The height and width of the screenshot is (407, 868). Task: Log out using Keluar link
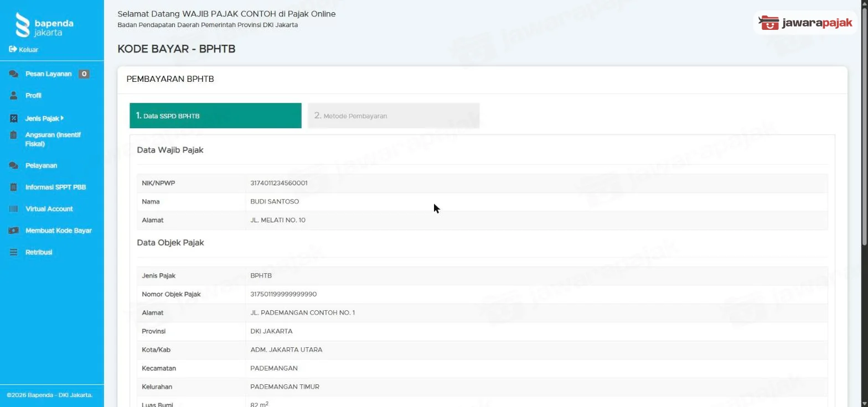(28, 50)
